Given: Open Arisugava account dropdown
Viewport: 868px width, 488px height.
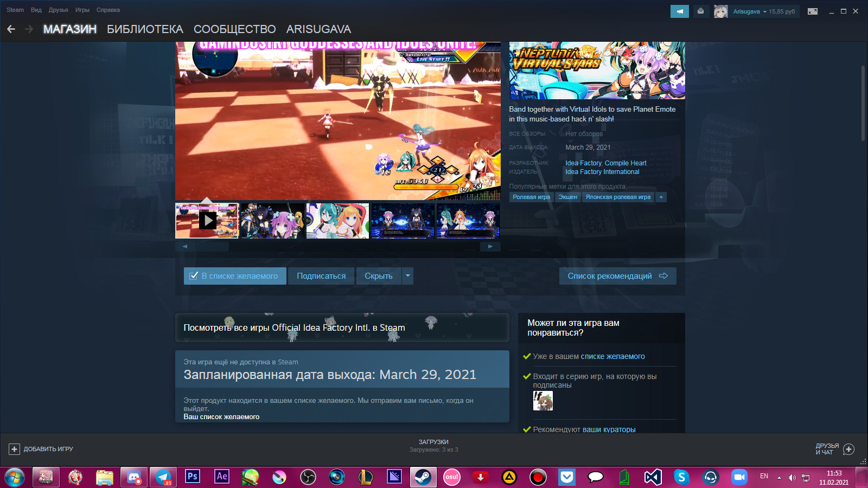Looking at the screenshot, I should click(750, 11).
